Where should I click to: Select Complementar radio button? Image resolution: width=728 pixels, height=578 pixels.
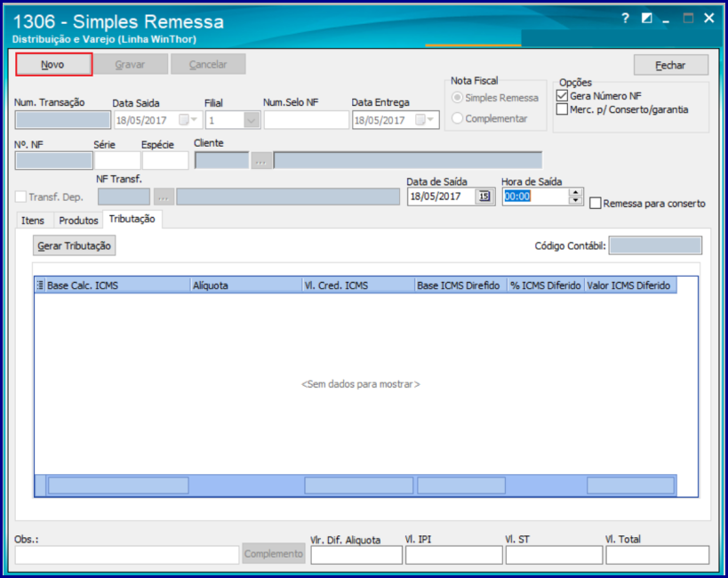pos(457,118)
